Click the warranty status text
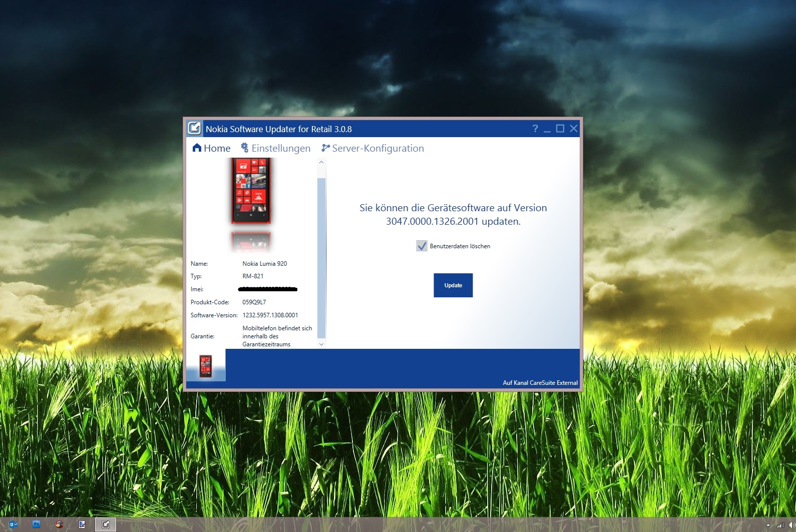796x532 pixels. (x=277, y=336)
